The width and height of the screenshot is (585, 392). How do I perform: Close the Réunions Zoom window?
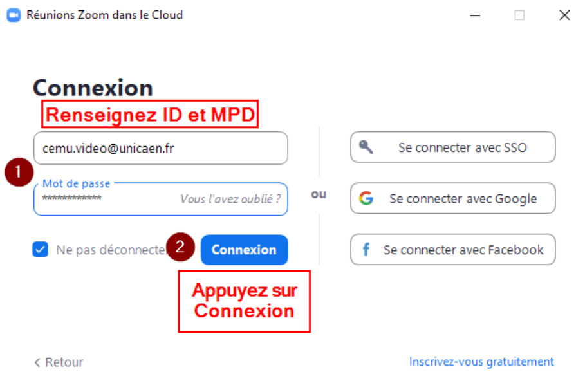[x=564, y=15]
